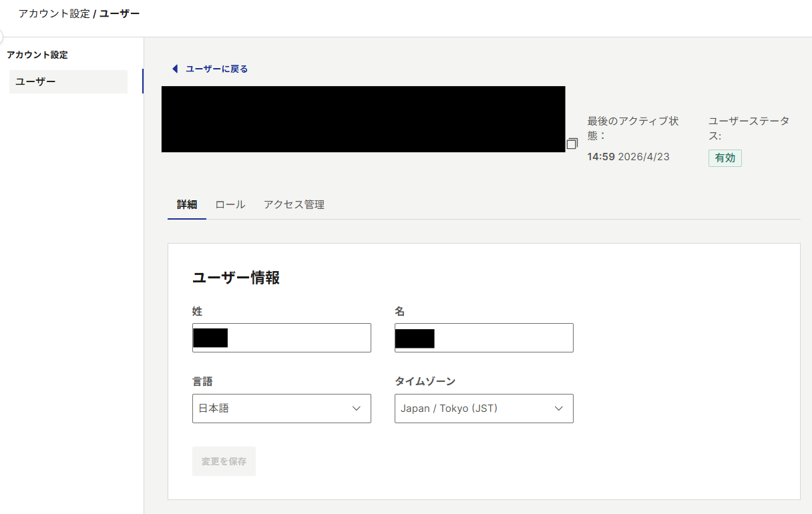Click the アカウント設定 sidebar heading
Viewport: 812px width, 514px height.
pos(37,55)
